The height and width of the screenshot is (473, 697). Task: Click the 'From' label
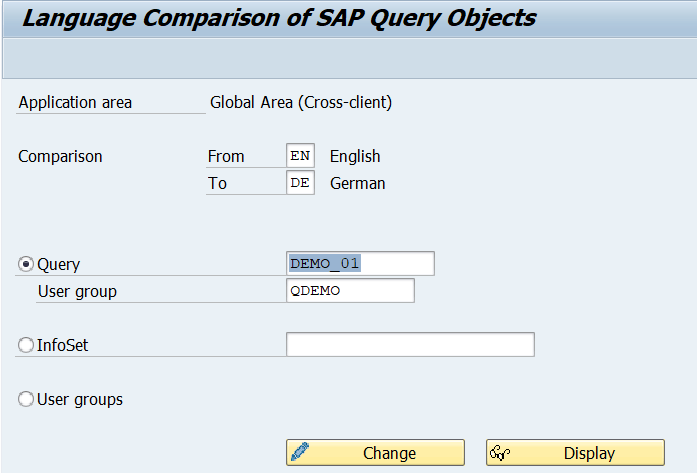click(226, 156)
